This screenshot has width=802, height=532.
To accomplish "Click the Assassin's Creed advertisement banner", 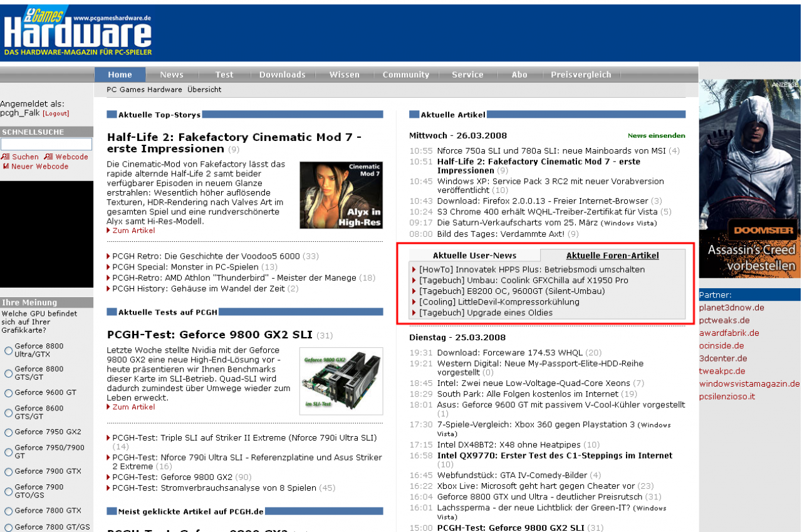I will 749,179.
